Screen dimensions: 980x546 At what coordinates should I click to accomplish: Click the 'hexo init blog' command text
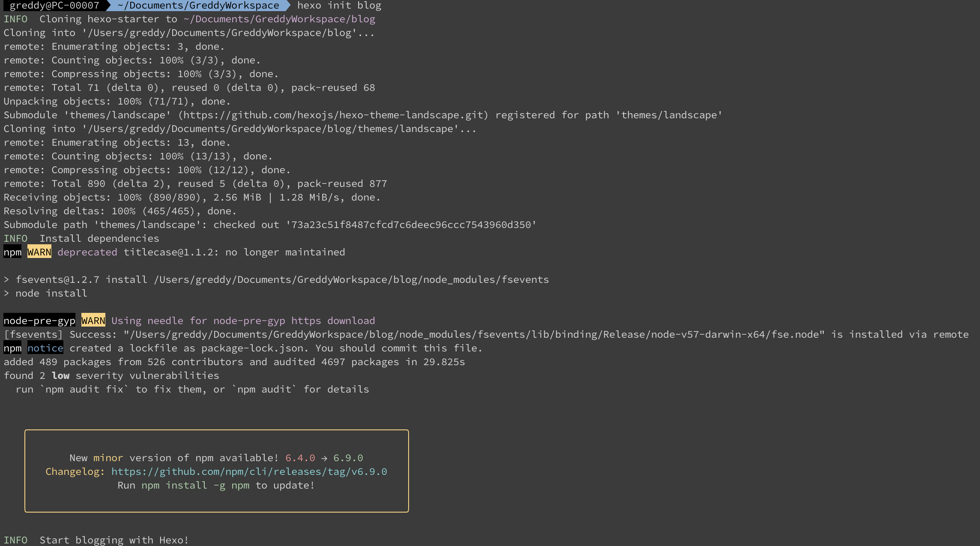(x=339, y=6)
